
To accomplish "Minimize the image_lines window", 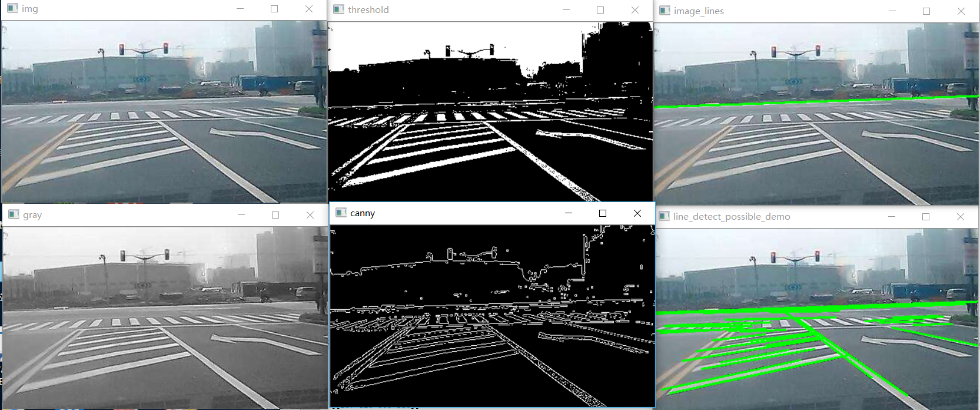I will 892,11.
